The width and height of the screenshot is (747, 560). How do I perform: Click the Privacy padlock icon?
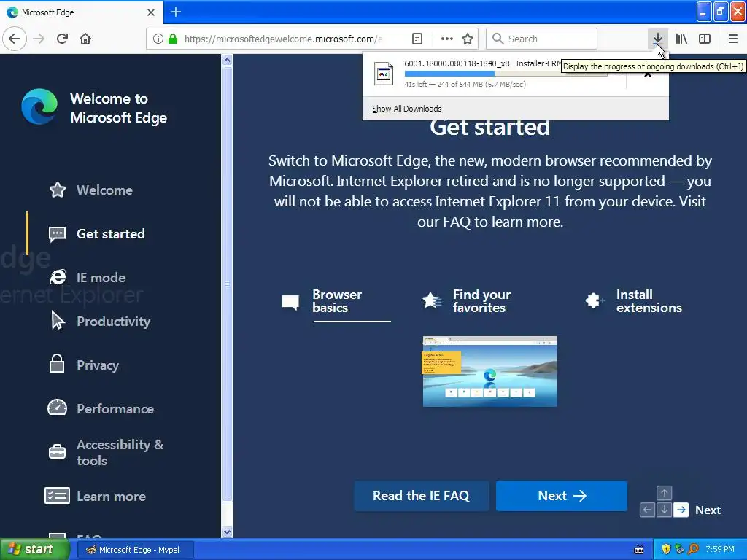pos(57,363)
